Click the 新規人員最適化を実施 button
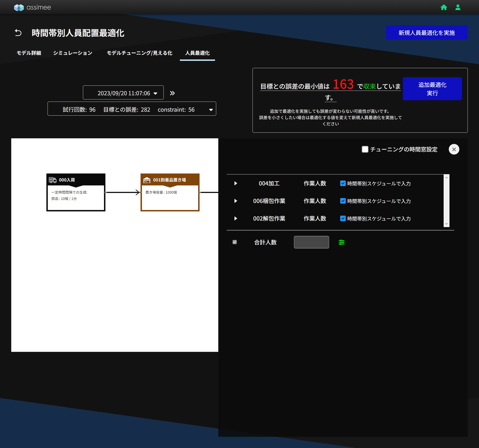Screen dimensions: 479x448 point(426,33)
